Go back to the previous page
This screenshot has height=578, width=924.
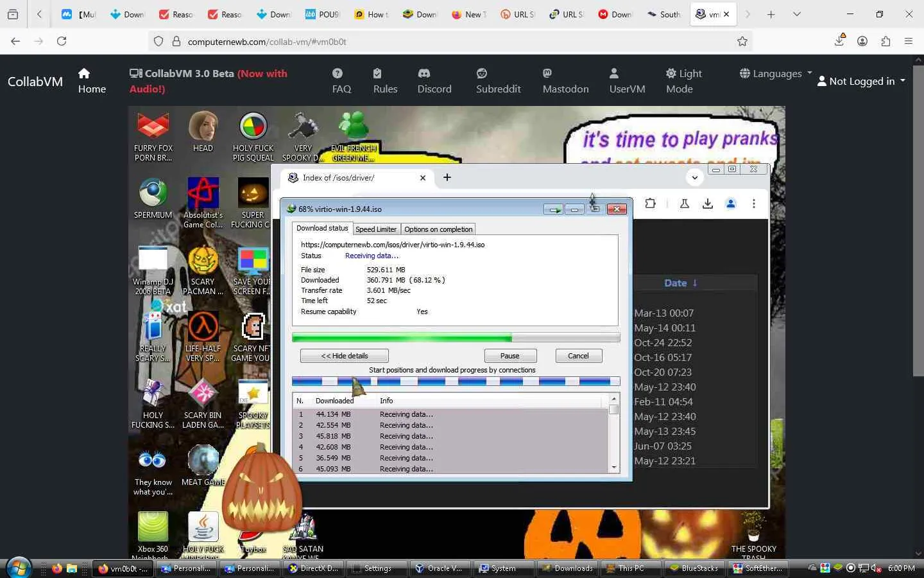coord(15,41)
